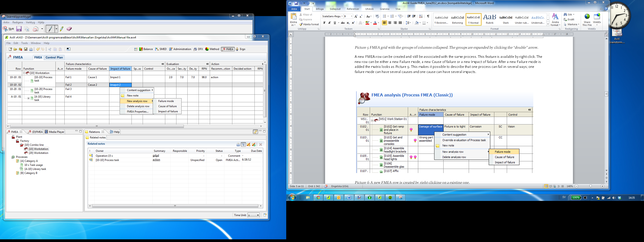
Task: Select [20] Workstation in plant tree
Action: click(x=38, y=153)
